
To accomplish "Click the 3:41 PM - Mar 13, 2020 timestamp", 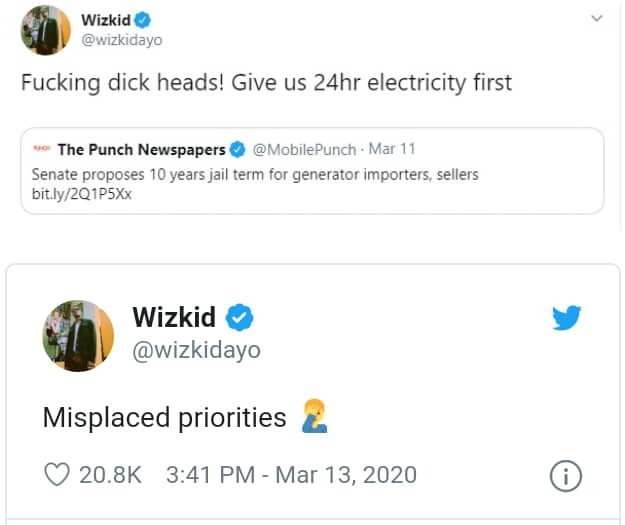I will 289,474.
